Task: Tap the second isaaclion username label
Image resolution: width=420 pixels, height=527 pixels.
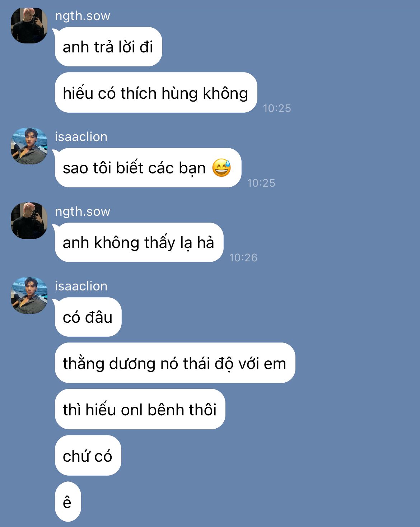Action: 81,286
